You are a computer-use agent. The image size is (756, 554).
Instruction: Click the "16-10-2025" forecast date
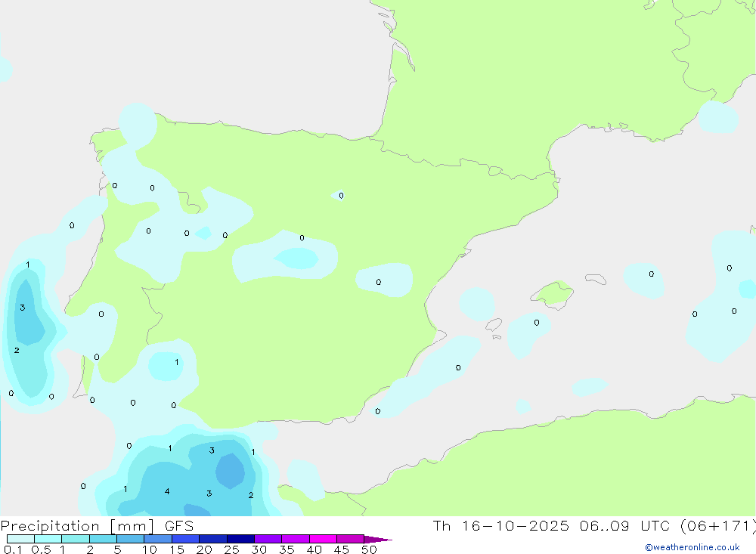pos(516,526)
